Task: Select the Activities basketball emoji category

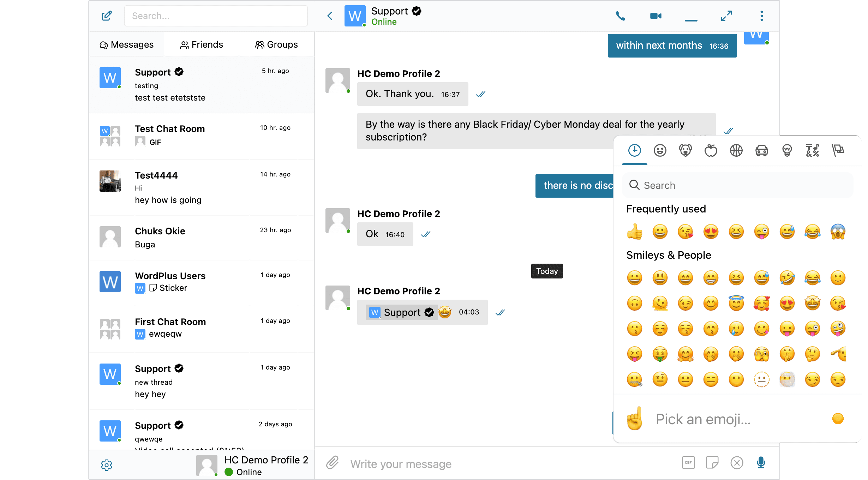Action: coord(736,150)
